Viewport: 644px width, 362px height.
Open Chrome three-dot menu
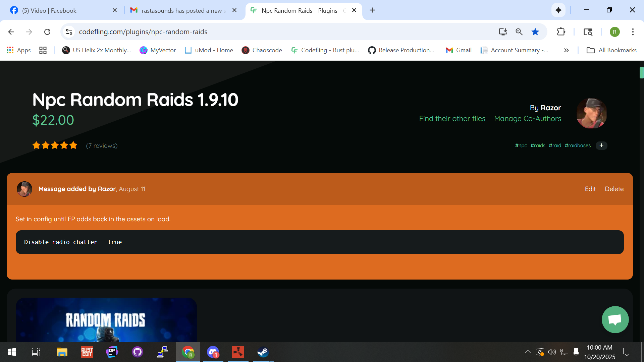click(633, 32)
